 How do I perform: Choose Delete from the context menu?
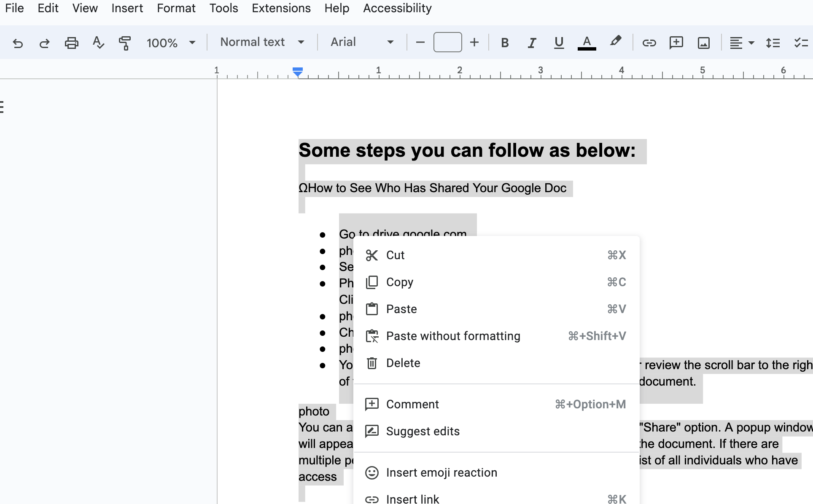(496, 363)
